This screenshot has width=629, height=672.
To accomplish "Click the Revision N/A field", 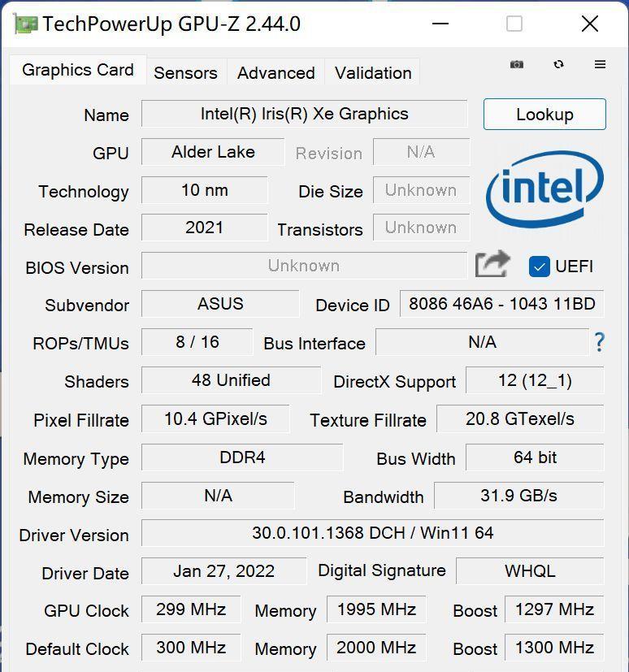I will tap(421, 152).
